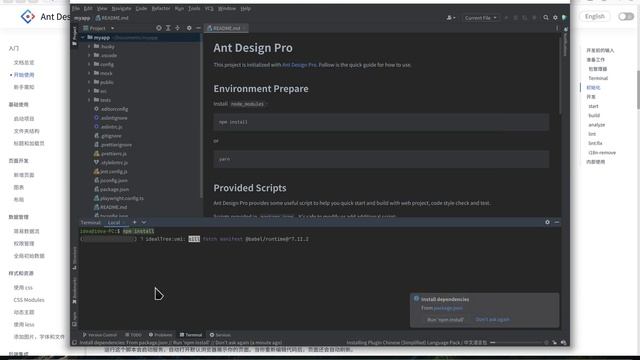The width and height of the screenshot is (640, 360).
Task: Open the File menu
Action: tap(76, 8)
